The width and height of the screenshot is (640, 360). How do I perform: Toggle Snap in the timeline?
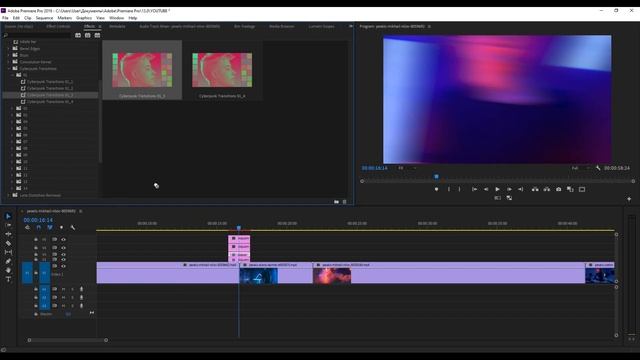(x=39, y=227)
